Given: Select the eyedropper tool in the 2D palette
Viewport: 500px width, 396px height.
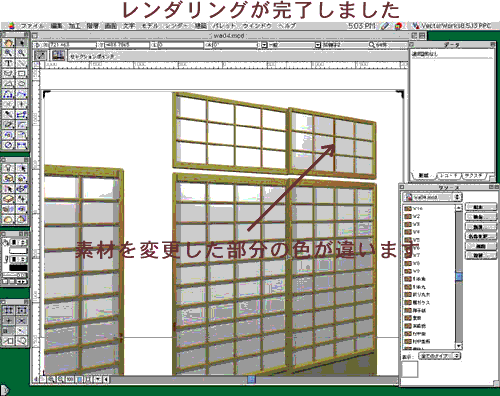Looking at the screenshot, I should pos(8,115).
